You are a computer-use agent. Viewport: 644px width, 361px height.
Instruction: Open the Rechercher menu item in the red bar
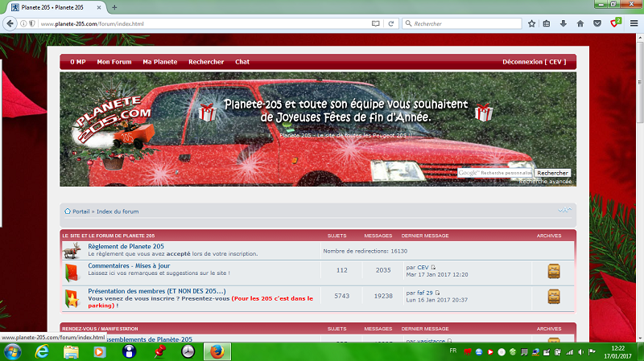coord(206,62)
